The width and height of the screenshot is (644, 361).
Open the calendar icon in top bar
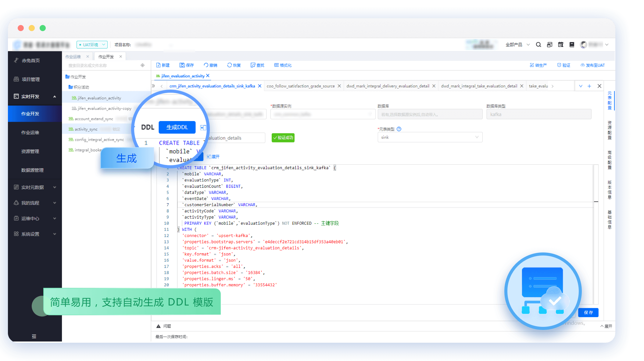(x=560, y=45)
